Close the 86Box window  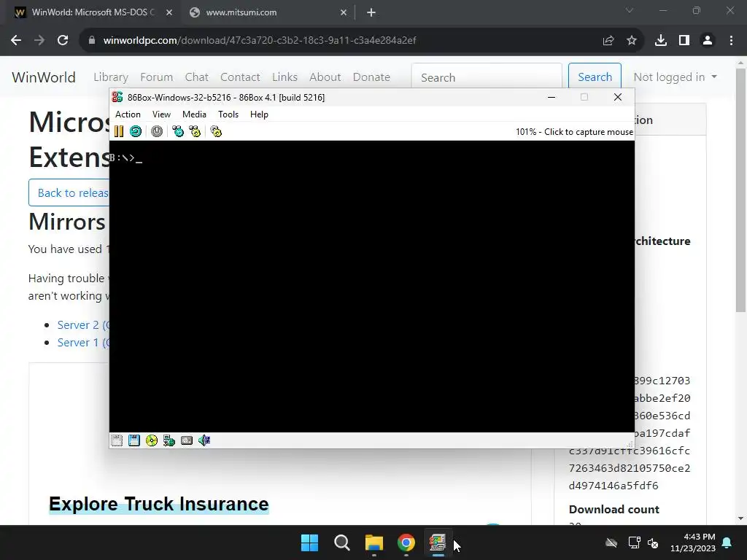(x=618, y=97)
